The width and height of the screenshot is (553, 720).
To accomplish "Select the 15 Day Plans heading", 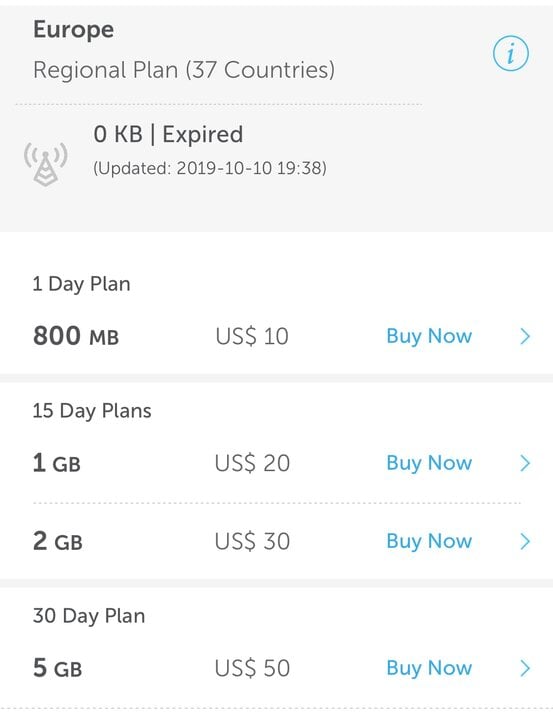I will click(x=92, y=411).
